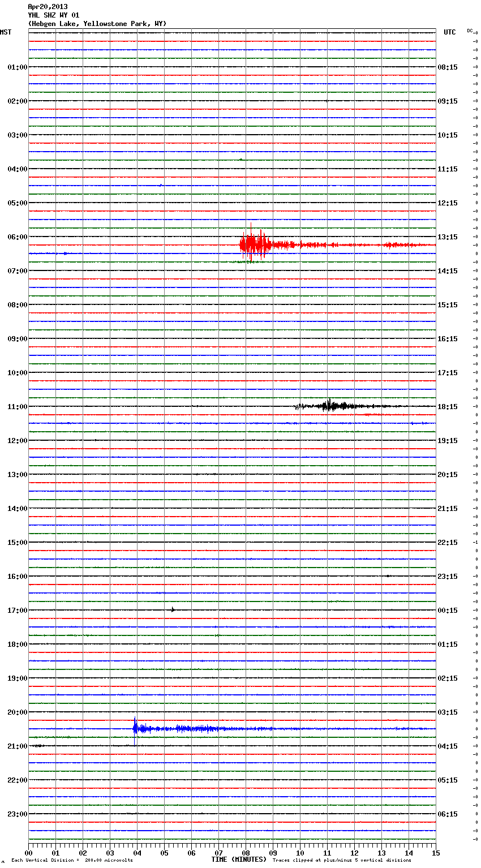This screenshot has height=868, width=481.
Task: Click minute tick label 00 on bottom axis
Action: click(28, 853)
